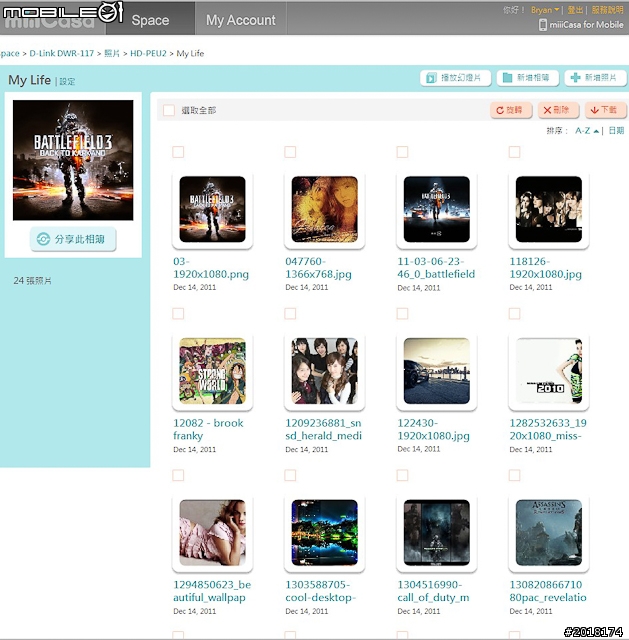This screenshot has width=629, height=640.
Task: Open the My Account tab
Action: [x=240, y=19]
